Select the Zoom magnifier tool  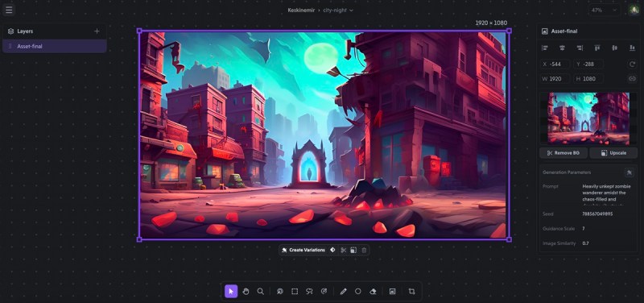(x=260, y=292)
